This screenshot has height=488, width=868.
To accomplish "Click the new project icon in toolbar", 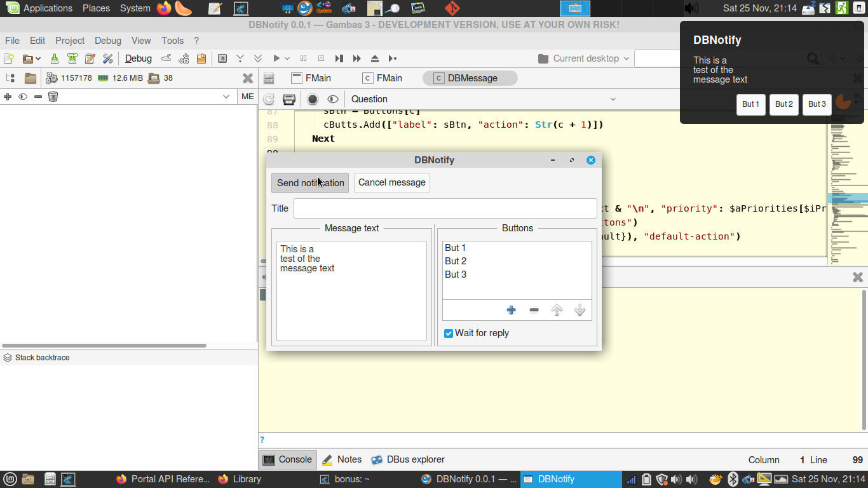I will point(9,58).
